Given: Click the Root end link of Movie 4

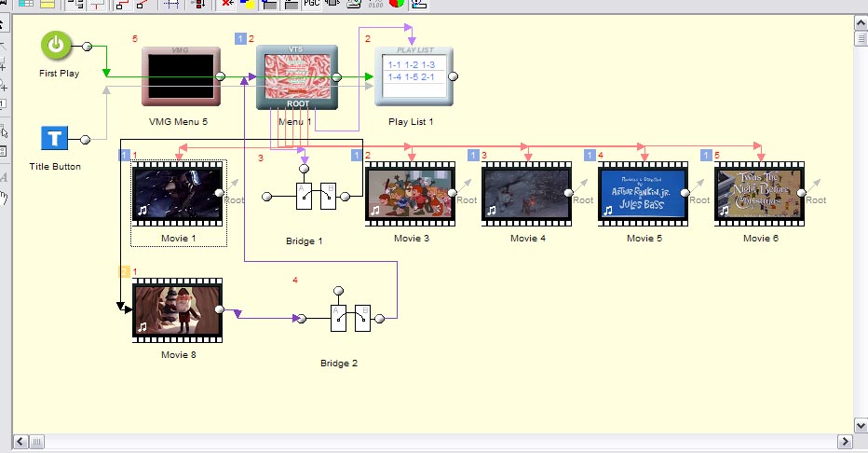Looking at the screenshot, I should pyautogui.click(x=583, y=199).
